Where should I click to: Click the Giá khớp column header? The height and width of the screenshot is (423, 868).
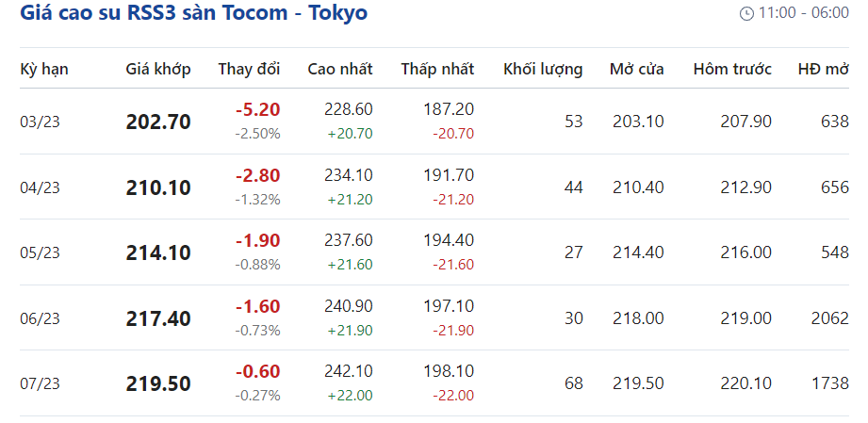click(158, 69)
